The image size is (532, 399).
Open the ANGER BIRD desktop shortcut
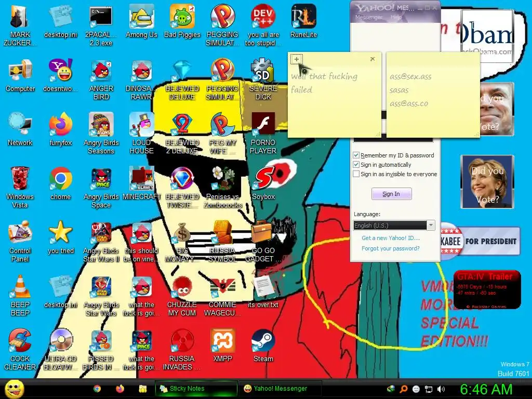101,79
